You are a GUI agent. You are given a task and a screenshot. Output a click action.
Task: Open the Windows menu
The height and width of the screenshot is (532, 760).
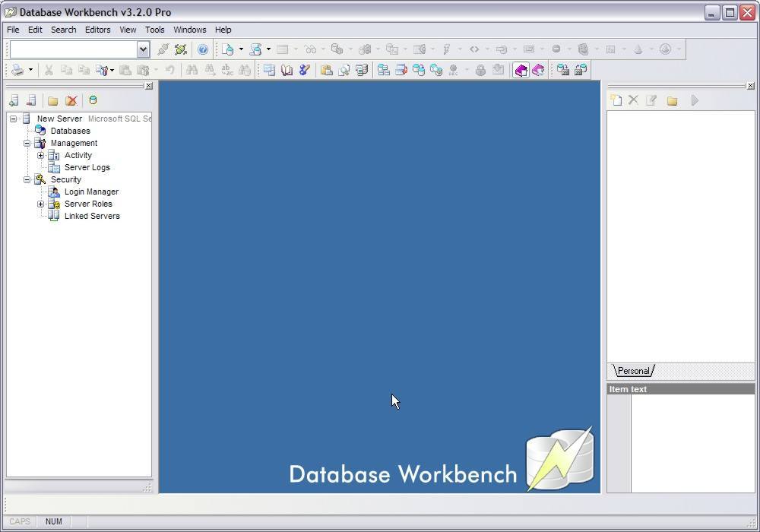(189, 30)
